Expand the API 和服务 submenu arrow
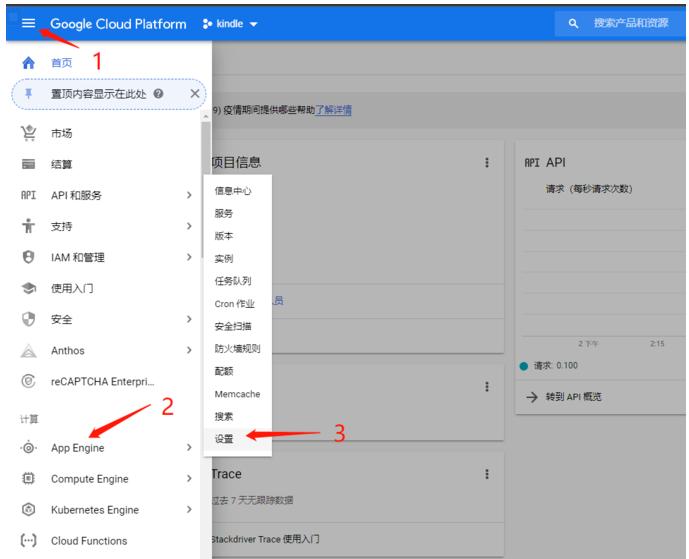This screenshot has height=559, width=689. click(x=189, y=195)
